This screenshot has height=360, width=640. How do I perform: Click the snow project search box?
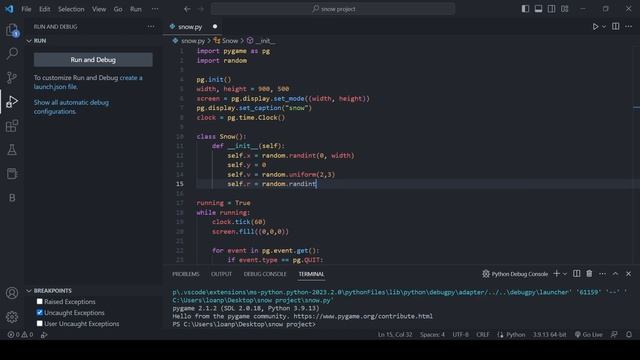[x=333, y=9]
